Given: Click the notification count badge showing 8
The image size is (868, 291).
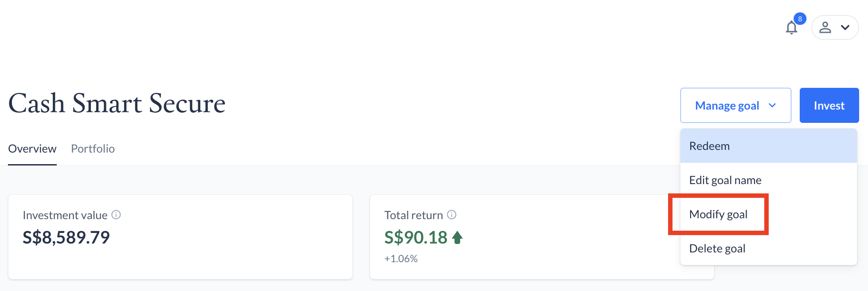Looking at the screenshot, I should click(x=800, y=19).
